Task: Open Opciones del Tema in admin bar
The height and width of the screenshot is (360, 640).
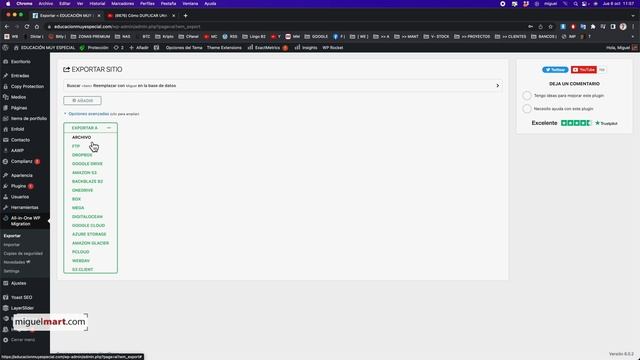Action: [184, 48]
